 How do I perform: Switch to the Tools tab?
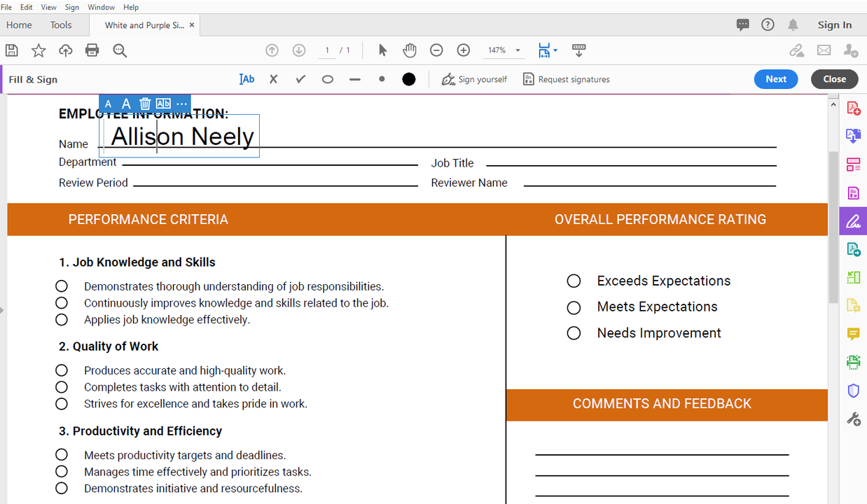[60, 24]
